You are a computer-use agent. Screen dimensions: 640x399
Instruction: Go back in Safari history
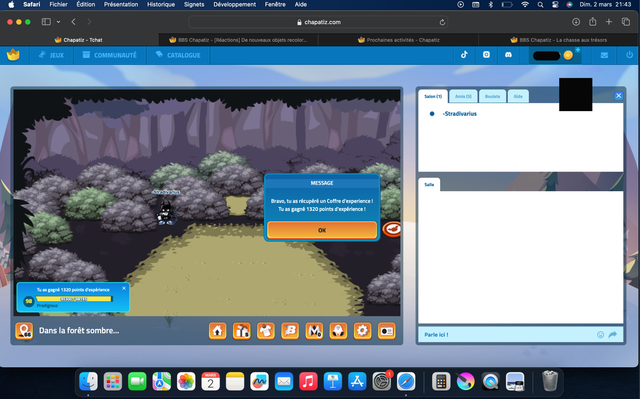(x=73, y=22)
